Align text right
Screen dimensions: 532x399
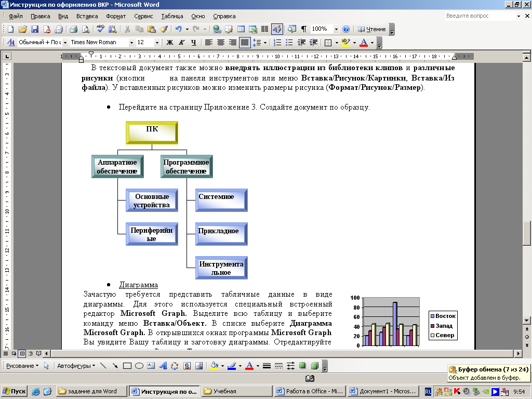coord(232,43)
